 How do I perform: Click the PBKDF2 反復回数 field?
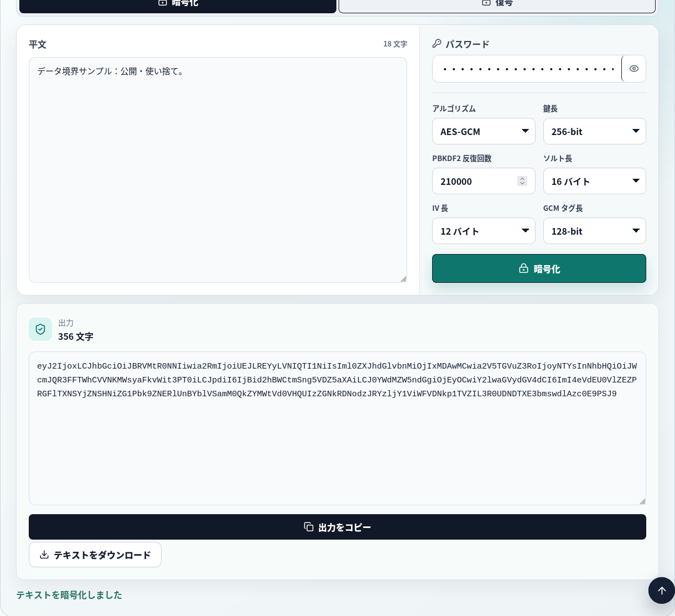tap(484, 181)
